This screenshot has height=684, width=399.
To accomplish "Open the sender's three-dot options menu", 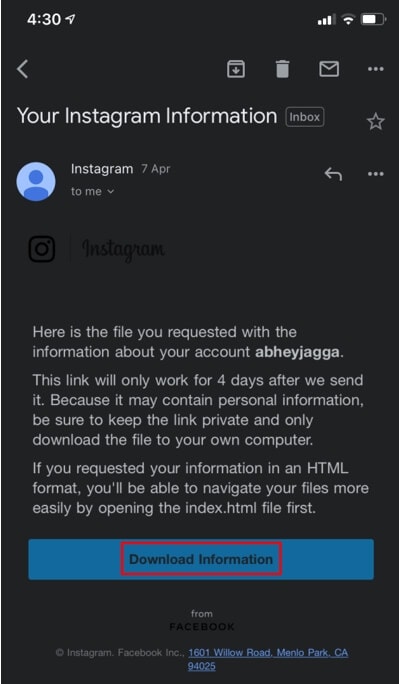I will pyautogui.click(x=375, y=174).
